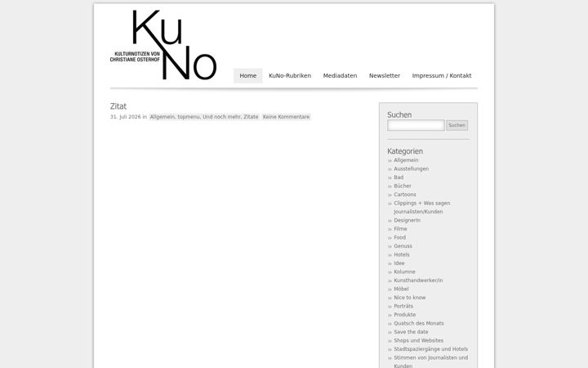Focus the Suchen search input field

pyautogui.click(x=416, y=125)
